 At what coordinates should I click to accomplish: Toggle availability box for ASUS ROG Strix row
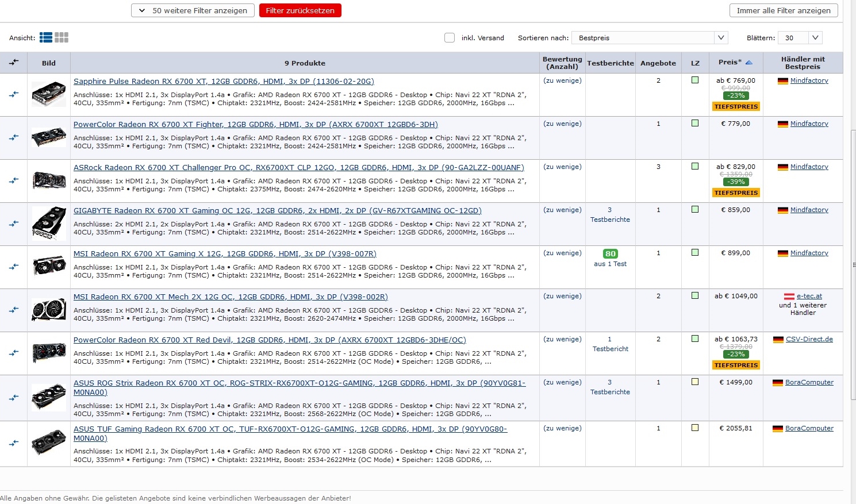[695, 382]
